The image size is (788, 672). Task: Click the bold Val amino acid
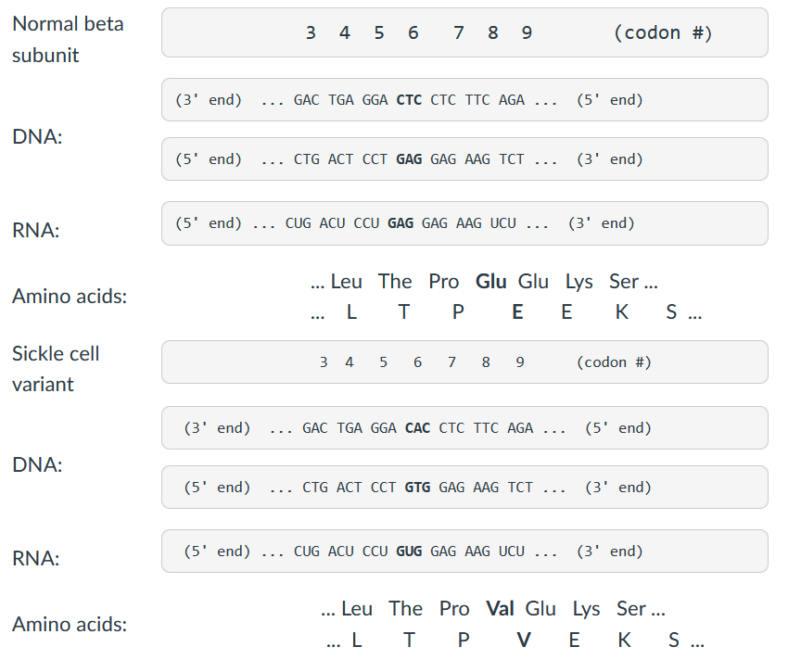pyautogui.click(x=500, y=609)
